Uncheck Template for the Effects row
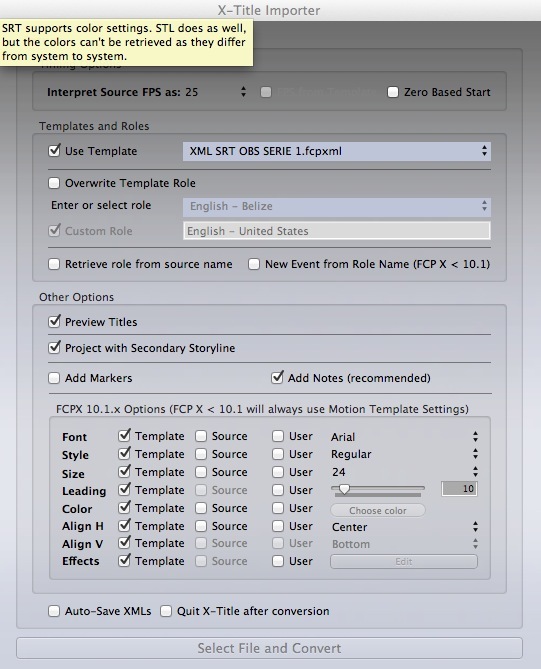The width and height of the screenshot is (541, 669). tap(124, 560)
